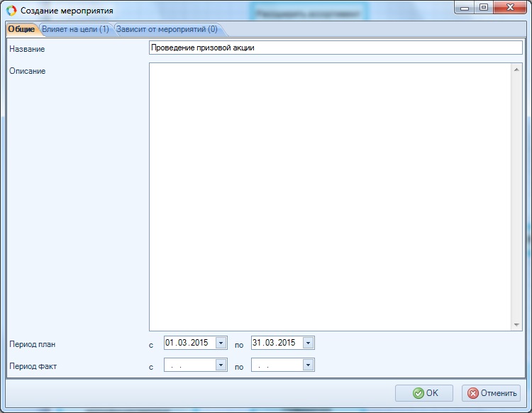Viewport: 532px width, 413px height.
Task: Click the Описание scrollbar down arrow
Action: (x=516, y=324)
